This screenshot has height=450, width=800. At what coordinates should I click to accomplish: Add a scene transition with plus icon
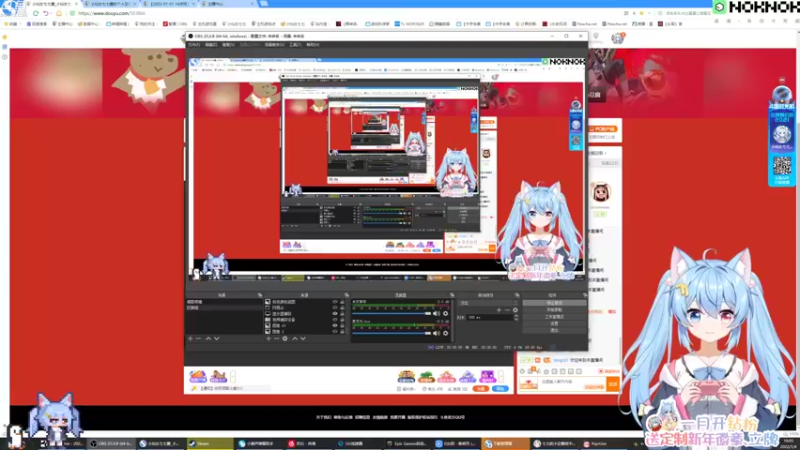click(x=499, y=310)
